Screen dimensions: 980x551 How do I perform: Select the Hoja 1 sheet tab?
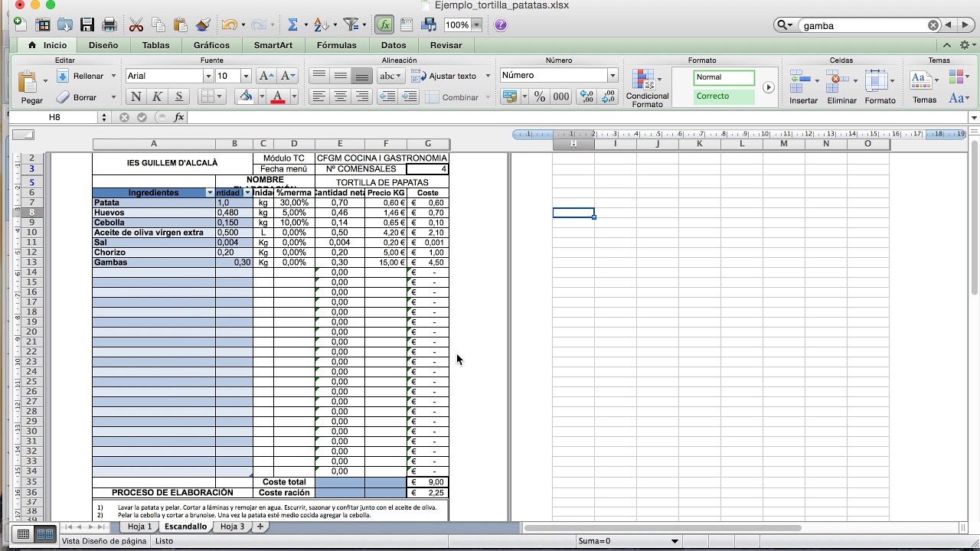(139, 527)
